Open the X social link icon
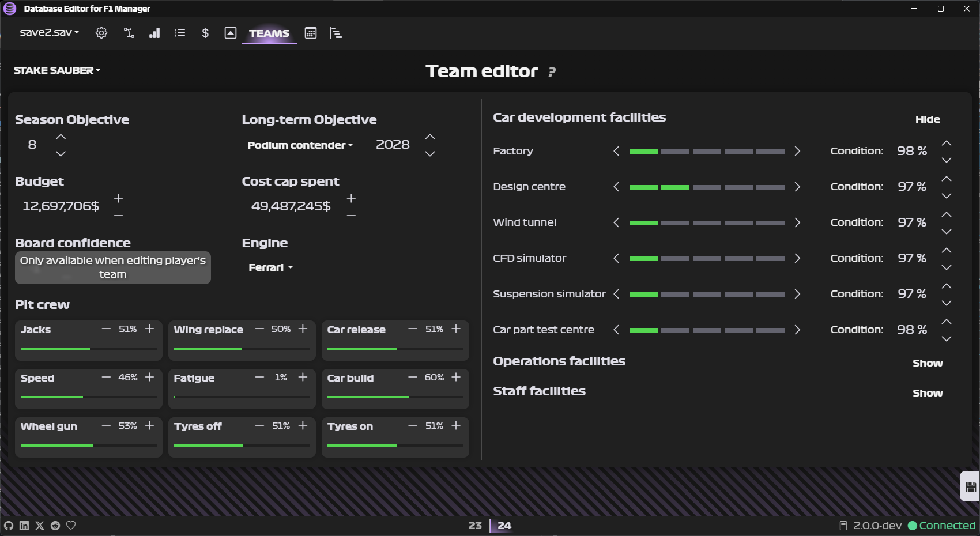Viewport: 980px width, 536px height. [40, 526]
